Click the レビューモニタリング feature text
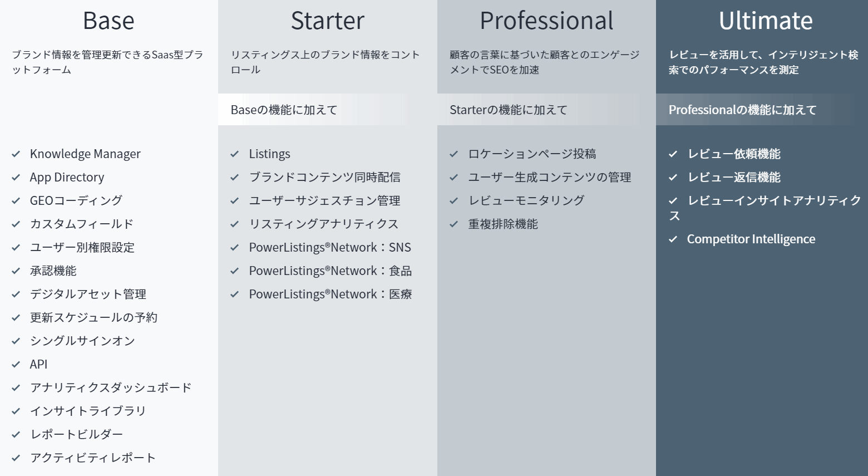This screenshot has width=868, height=476. click(x=526, y=200)
